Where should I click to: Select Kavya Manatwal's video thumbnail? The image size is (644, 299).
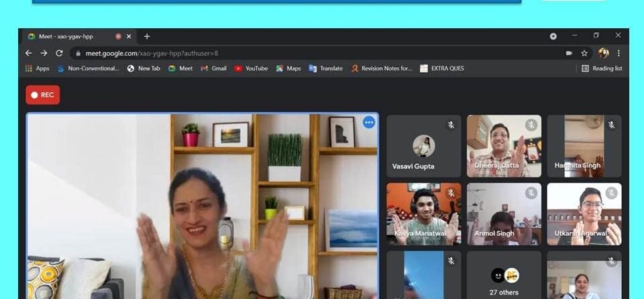click(x=423, y=214)
